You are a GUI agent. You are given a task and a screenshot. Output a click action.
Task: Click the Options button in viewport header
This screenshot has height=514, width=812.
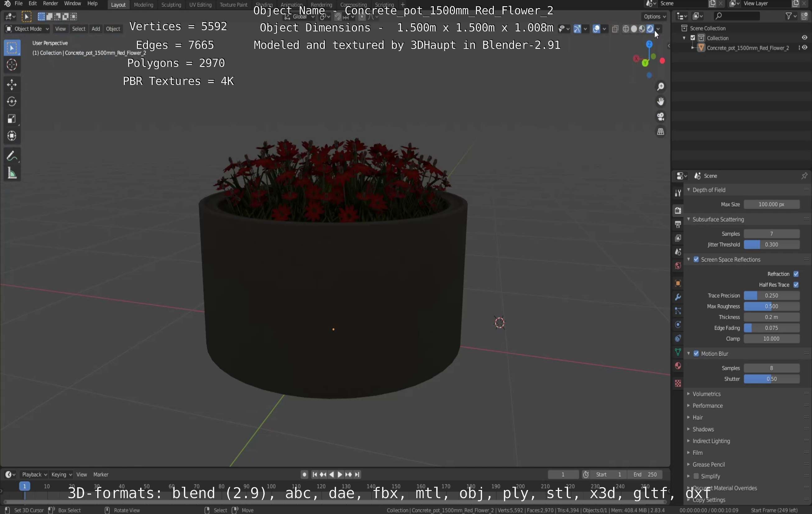click(x=654, y=16)
